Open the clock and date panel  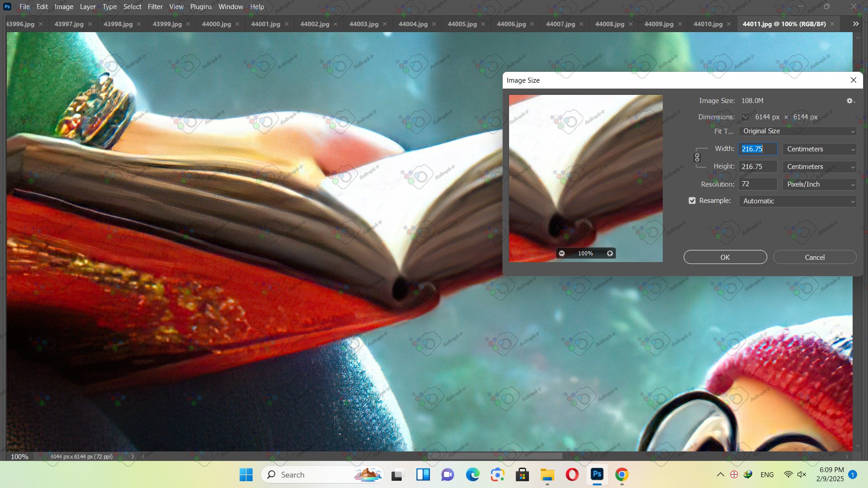pyautogui.click(x=830, y=474)
